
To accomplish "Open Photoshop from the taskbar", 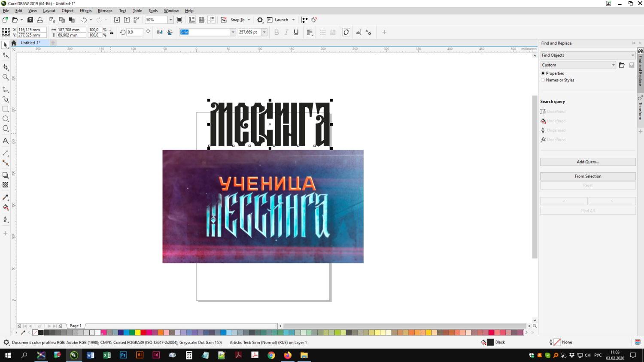I will tap(123, 355).
